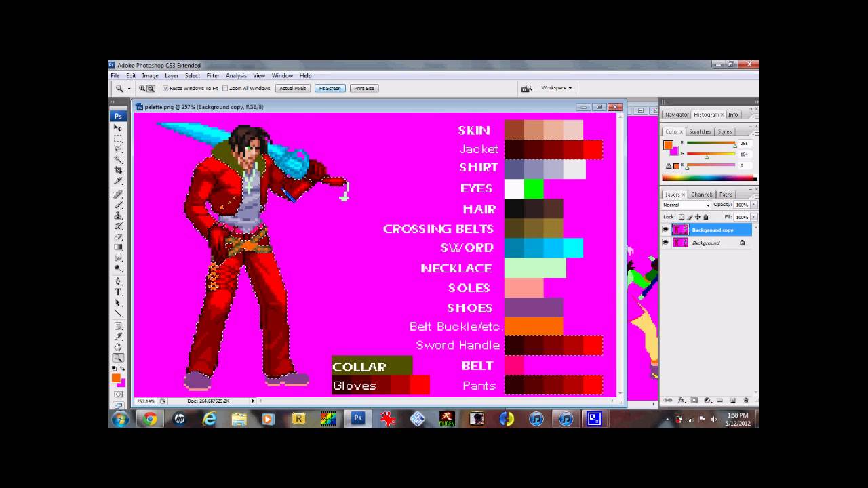Image resolution: width=868 pixels, height=488 pixels.
Task: Select the Line shape tool
Action: 118,313
